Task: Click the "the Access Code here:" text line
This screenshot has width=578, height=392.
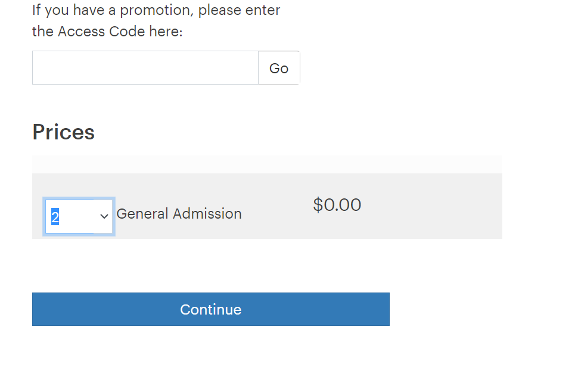Action: click(x=107, y=32)
